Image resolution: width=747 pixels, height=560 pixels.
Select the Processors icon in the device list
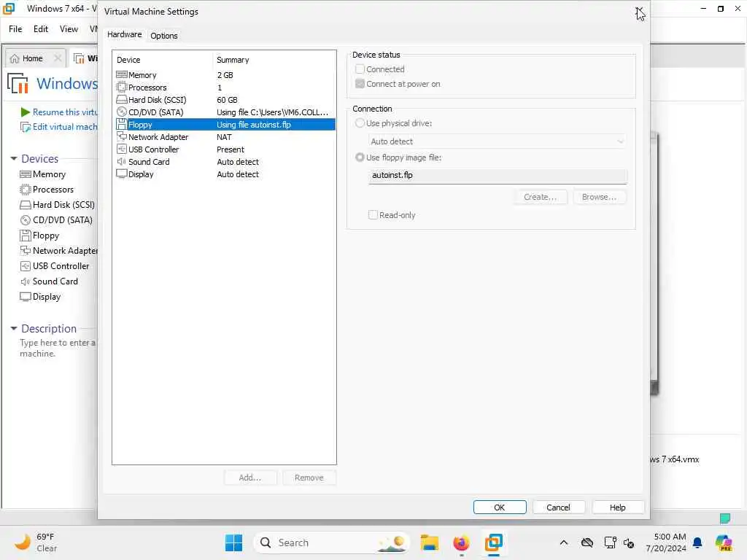click(x=122, y=87)
